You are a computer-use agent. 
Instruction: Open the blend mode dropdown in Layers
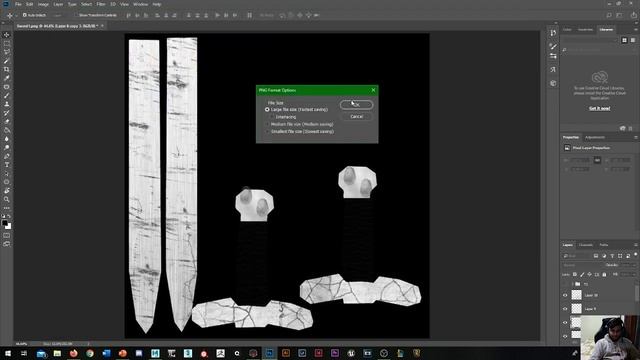click(x=582, y=265)
